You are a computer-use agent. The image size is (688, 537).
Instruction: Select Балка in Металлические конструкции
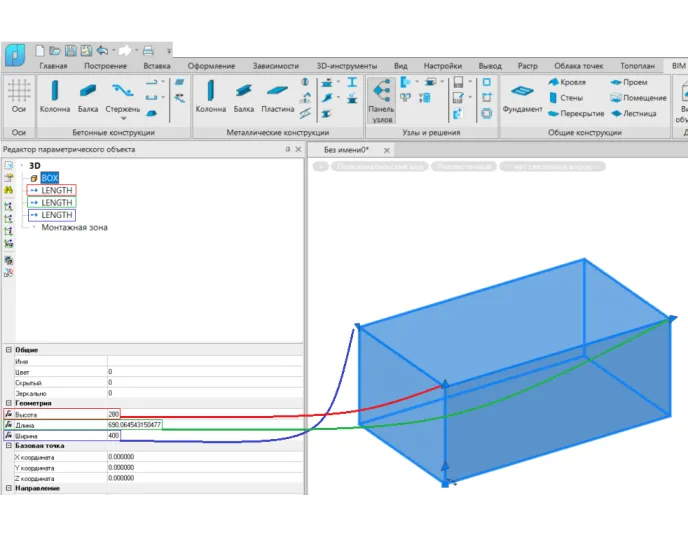[244, 96]
